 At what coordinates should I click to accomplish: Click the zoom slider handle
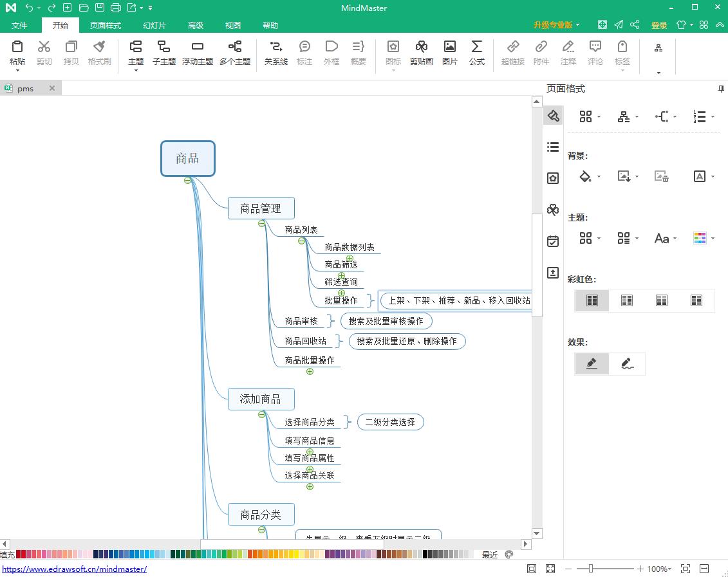(x=590, y=569)
